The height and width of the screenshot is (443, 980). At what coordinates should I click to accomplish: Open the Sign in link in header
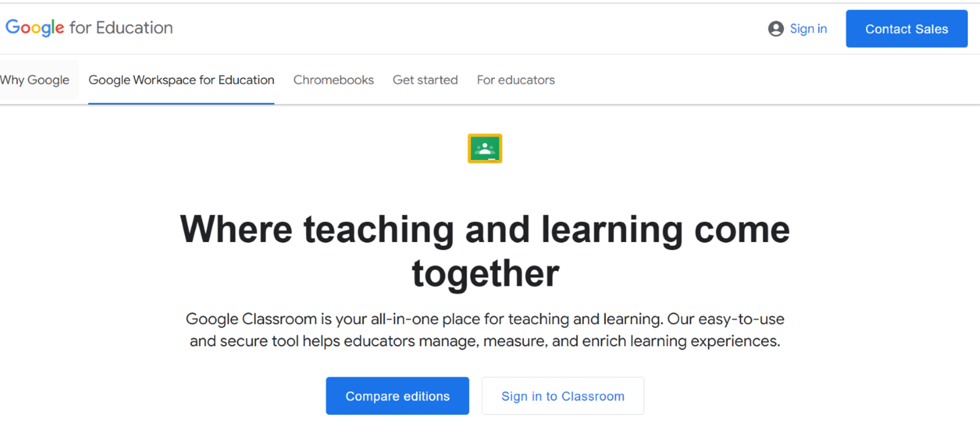pos(808,29)
